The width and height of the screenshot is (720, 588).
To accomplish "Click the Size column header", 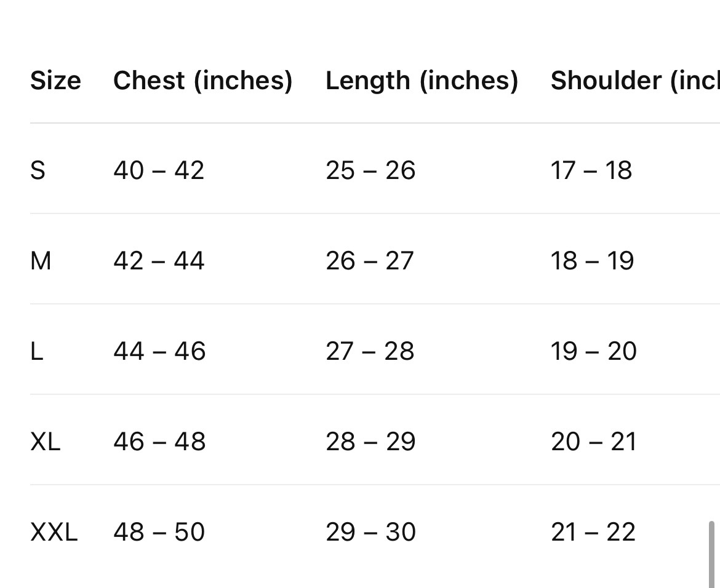I will 55,81.
